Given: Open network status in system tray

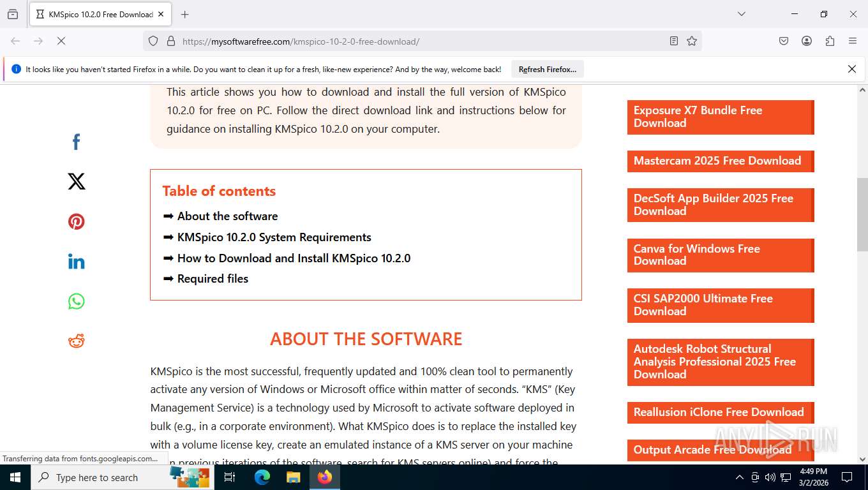Looking at the screenshot, I should click(786, 477).
